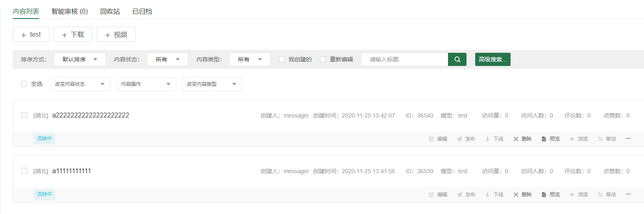The image size is (644, 214).
Task: Open more options ellipsis for a22222222222222222222 row
Action: point(628,139)
